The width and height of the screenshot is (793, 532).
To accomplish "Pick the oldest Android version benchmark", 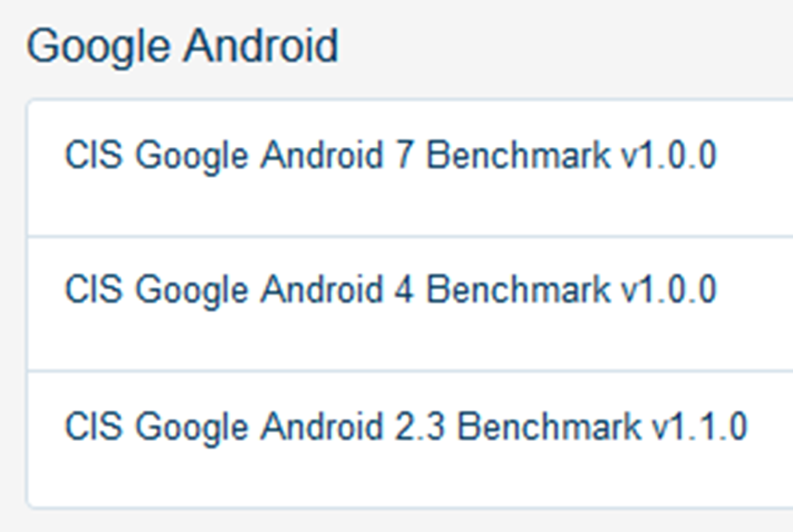I will click(x=405, y=427).
